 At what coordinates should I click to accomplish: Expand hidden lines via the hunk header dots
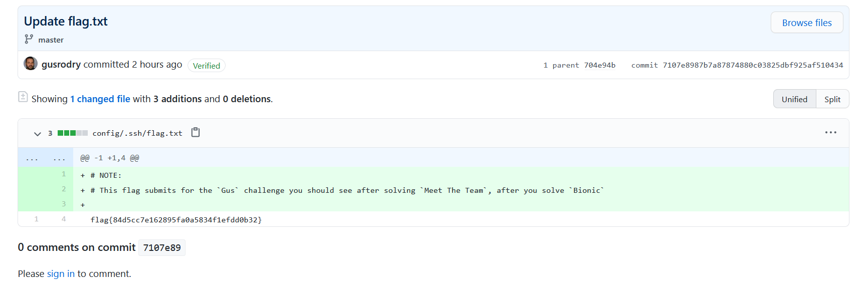[x=46, y=158]
